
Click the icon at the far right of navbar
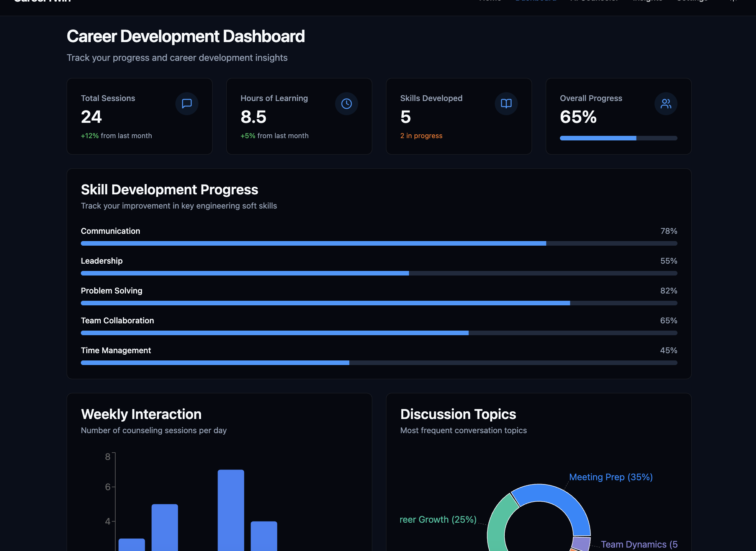(x=733, y=1)
